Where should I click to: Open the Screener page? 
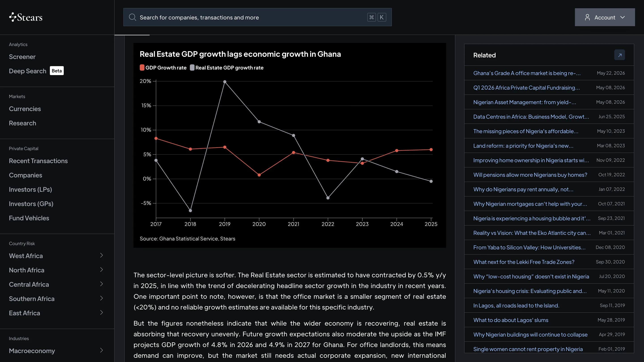(22, 57)
